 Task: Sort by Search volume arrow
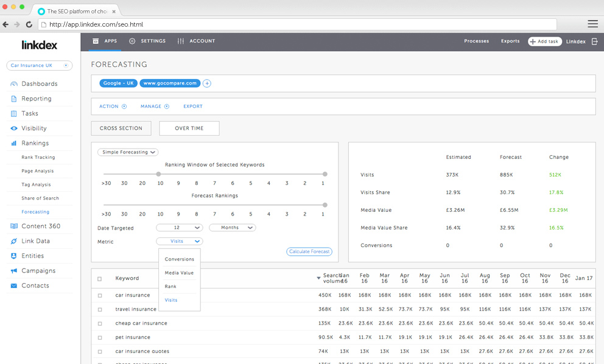coord(318,278)
